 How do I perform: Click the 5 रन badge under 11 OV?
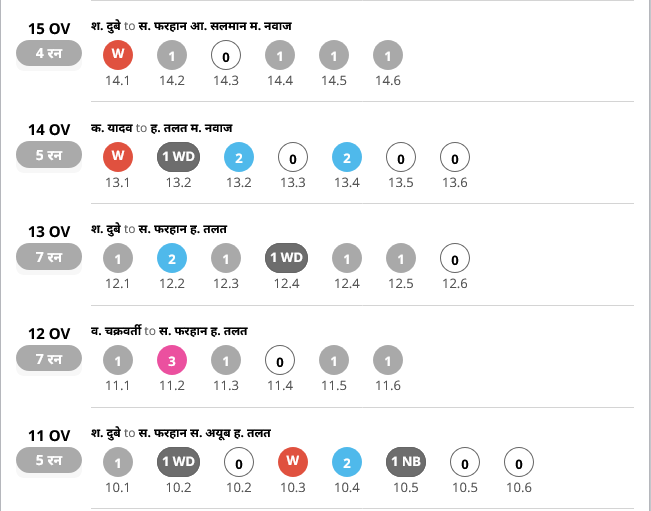(x=49, y=462)
